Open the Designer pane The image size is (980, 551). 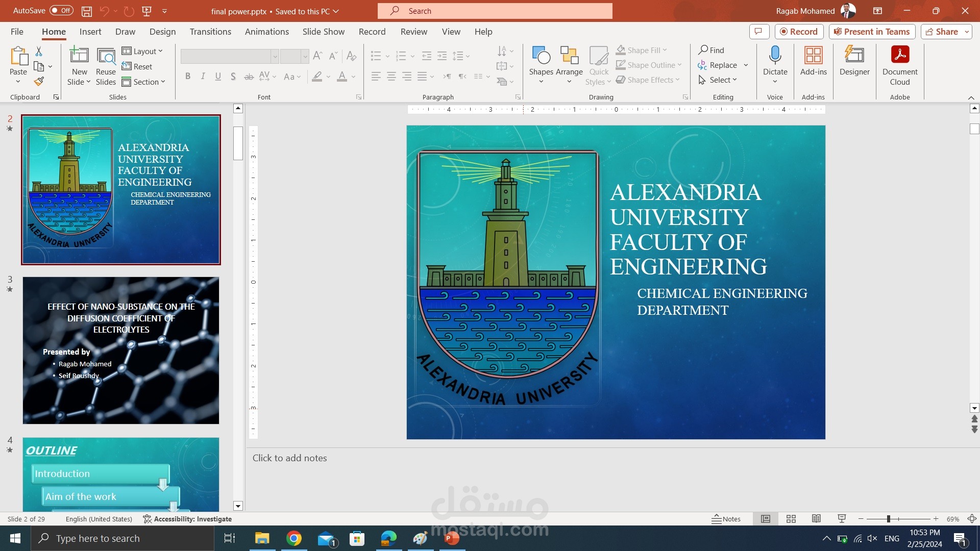pyautogui.click(x=854, y=61)
